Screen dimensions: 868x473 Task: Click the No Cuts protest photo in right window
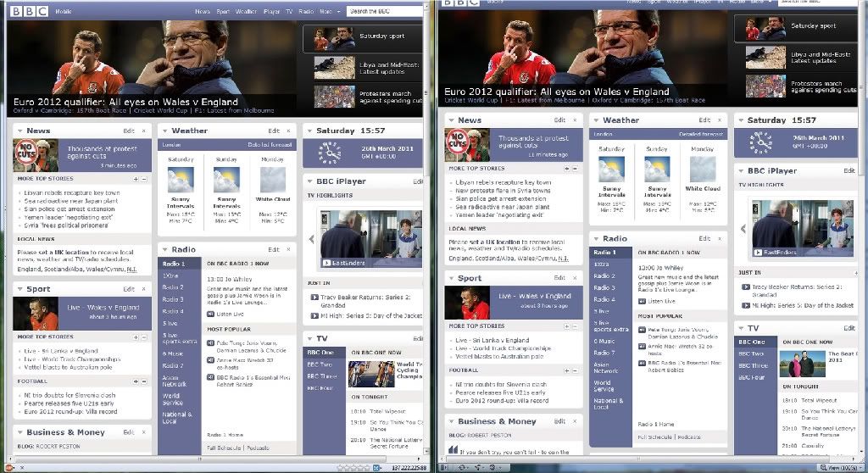point(467,145)
